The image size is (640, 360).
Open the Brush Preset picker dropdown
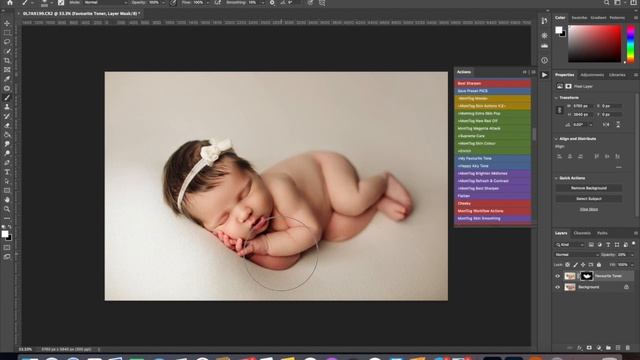coord(52,2)
